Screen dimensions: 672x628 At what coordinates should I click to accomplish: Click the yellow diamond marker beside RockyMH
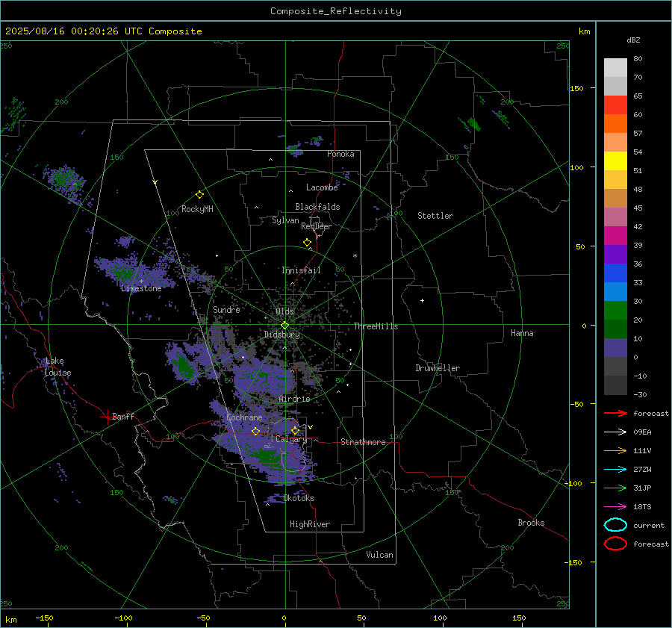click(x=199, y=195)
